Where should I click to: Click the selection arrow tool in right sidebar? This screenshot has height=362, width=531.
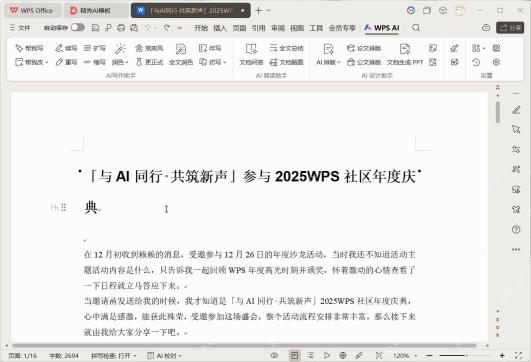click(x=516, y=129)
